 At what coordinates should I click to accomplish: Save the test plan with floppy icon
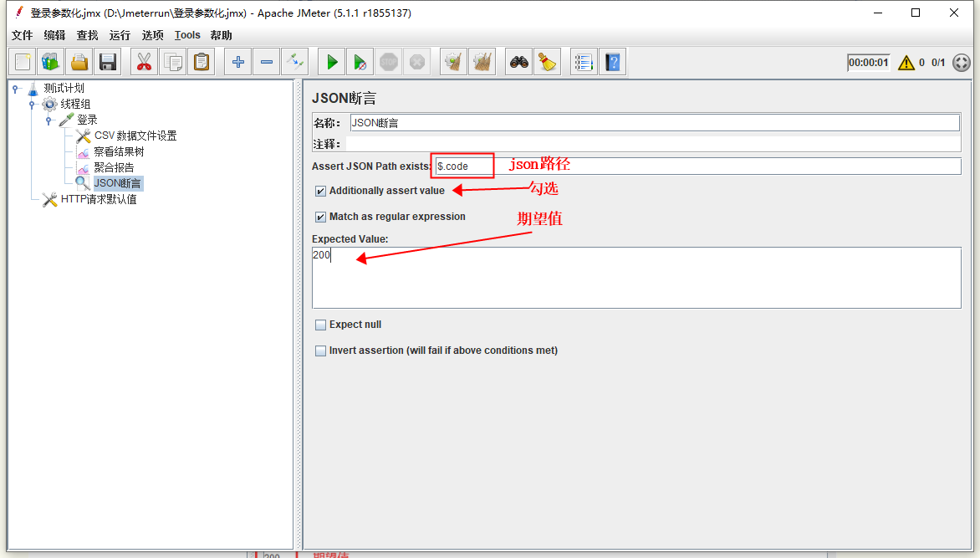point(108,62)
